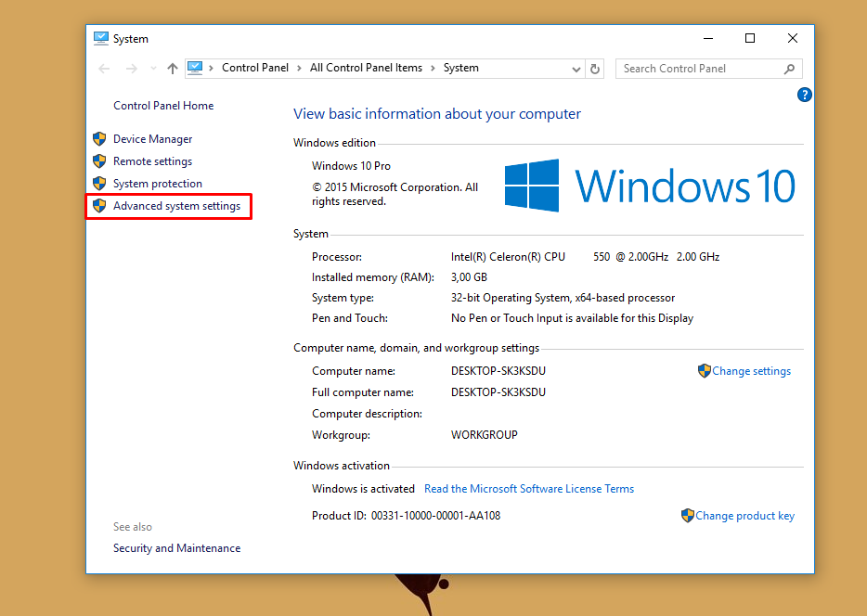This screenshot has width=867, height=616.
Task: Go forward with the right arrow
Action: click(x=132, y=69)
